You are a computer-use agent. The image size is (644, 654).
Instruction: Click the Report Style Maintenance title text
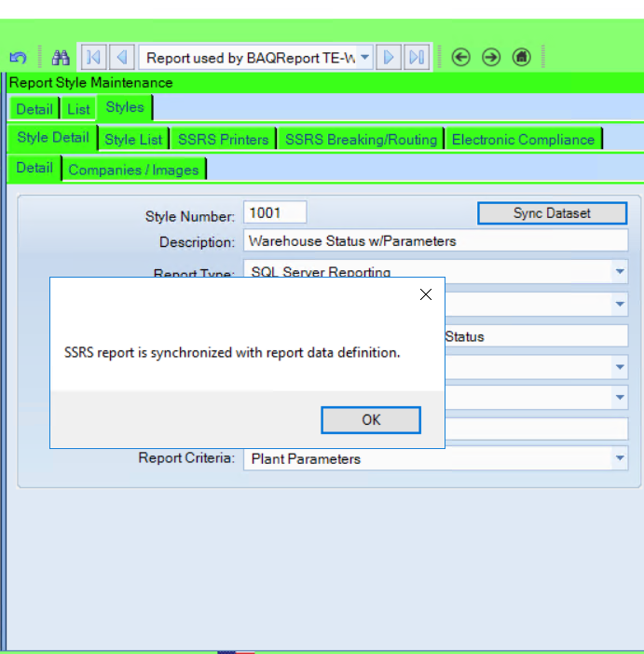[91, 83]
